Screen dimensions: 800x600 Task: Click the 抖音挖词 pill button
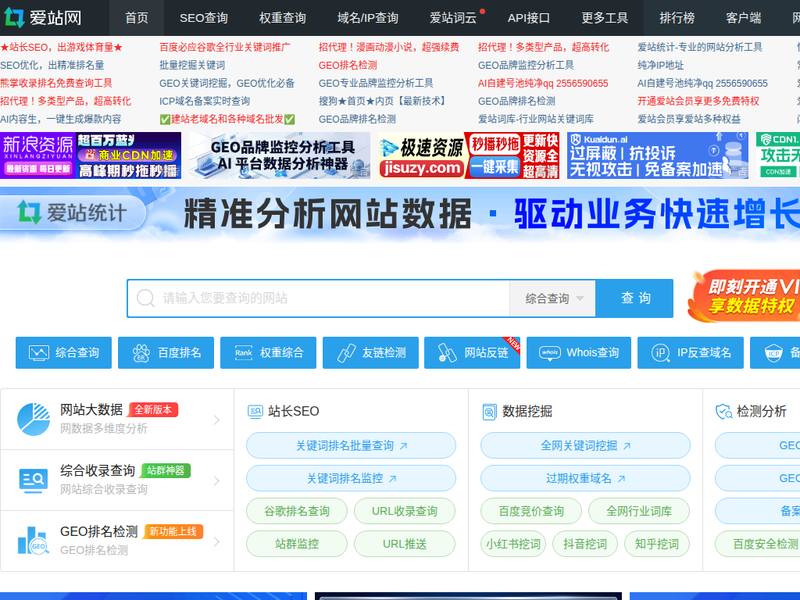click(585, 544)
